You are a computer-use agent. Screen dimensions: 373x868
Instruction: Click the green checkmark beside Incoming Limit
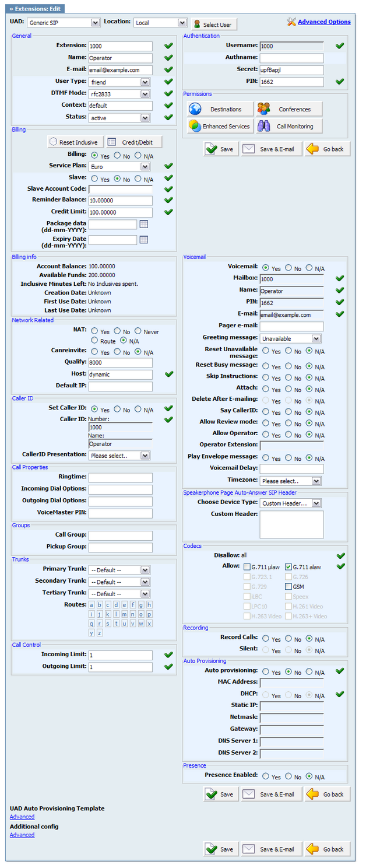tap(169, 655)
